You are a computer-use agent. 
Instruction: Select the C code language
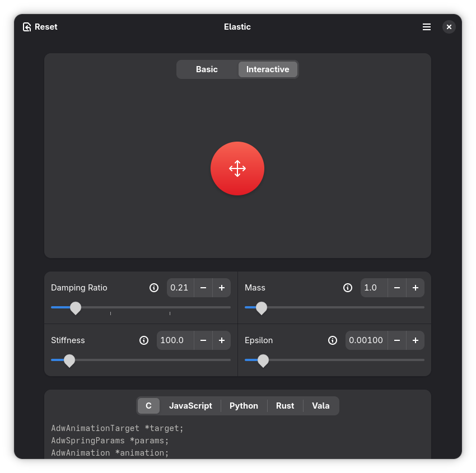click(148, 406)
